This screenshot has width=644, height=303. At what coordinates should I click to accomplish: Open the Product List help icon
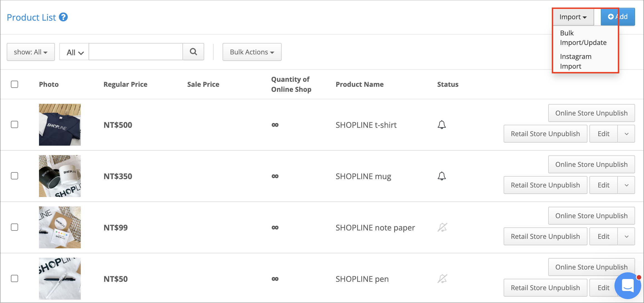pyautogui.click(x=64, y=17)
